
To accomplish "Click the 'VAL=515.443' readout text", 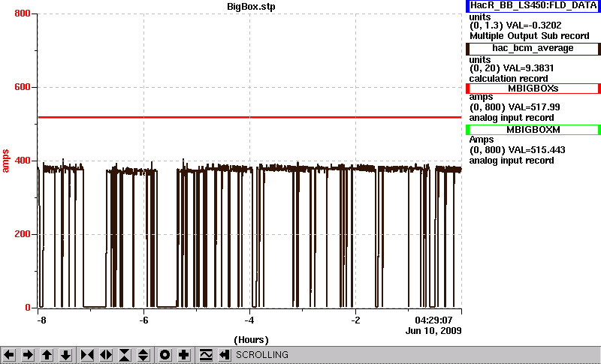I will coord(537,150).
